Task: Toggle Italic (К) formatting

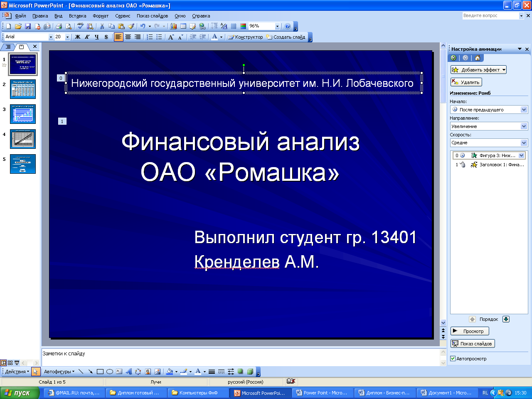Action: pyautogui.click(x=87, y=37)
